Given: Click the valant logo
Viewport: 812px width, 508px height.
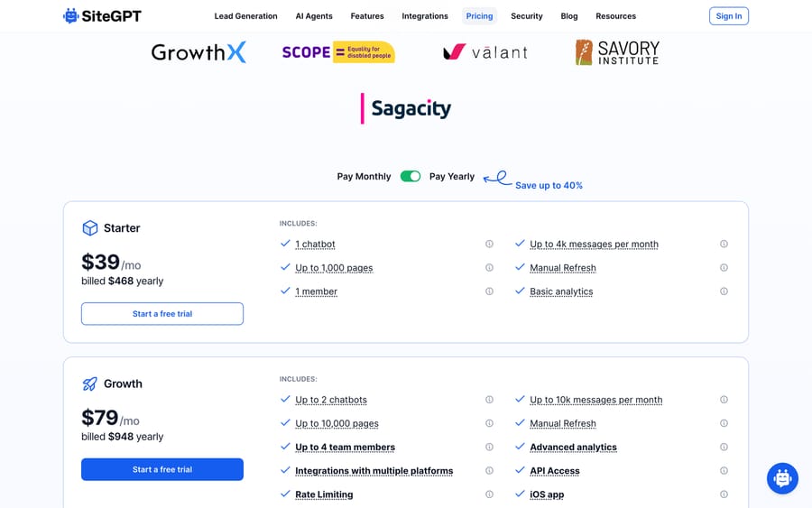Looking at the screenshot, I should tap(485, 51).
